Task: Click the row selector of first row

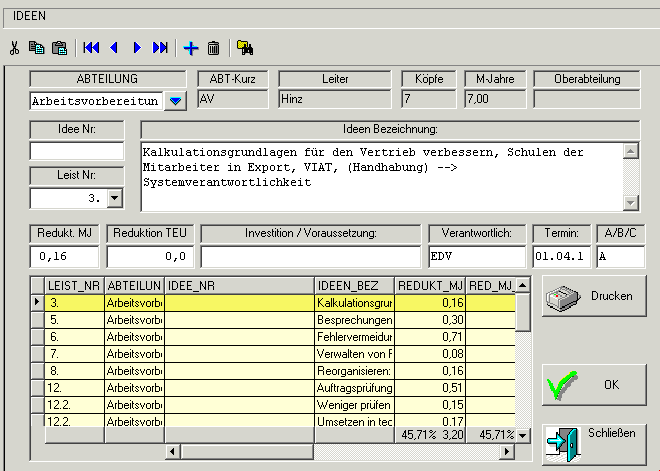Action: point(37,303)
